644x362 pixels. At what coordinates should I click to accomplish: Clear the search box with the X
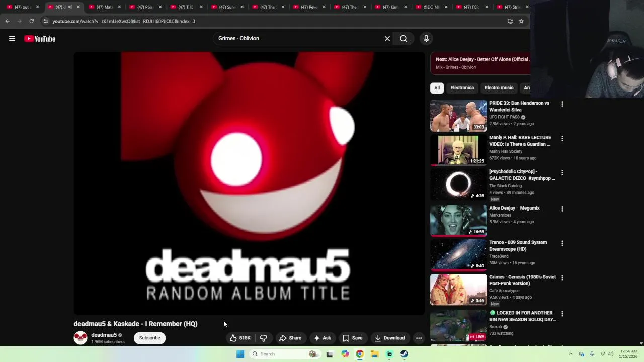tap(387, 38)
